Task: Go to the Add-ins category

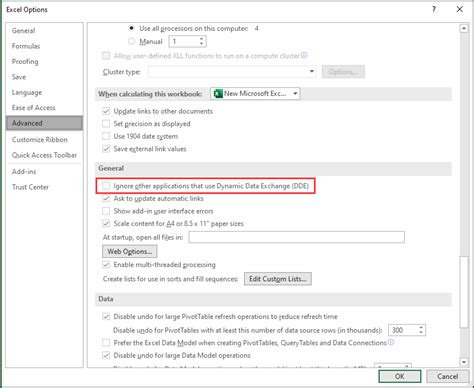Action: (x=24, y=172)
